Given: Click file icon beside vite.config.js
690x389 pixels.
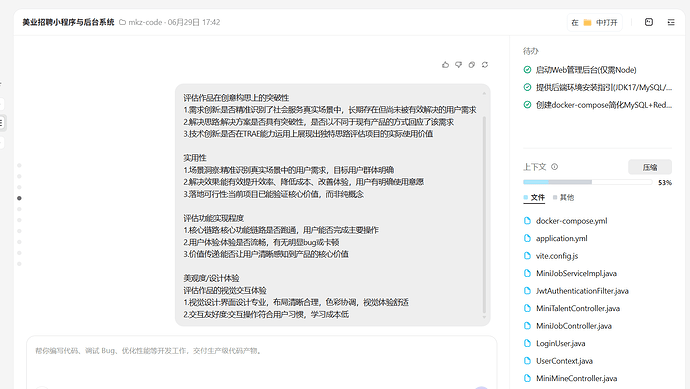Looking at the screenshot, I should coord(527,256).
